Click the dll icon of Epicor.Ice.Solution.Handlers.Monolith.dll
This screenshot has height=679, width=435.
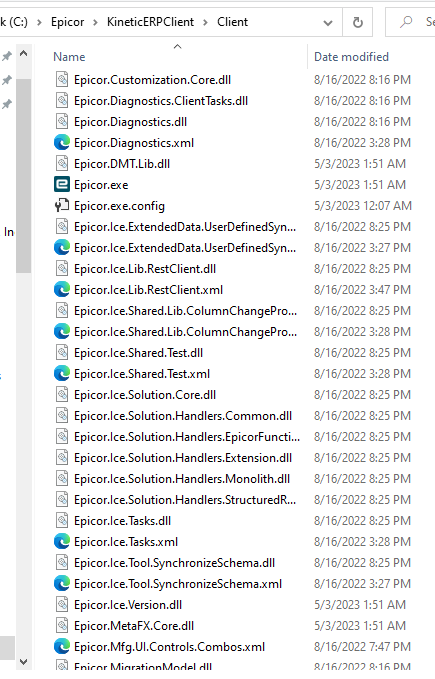[62, 479]
